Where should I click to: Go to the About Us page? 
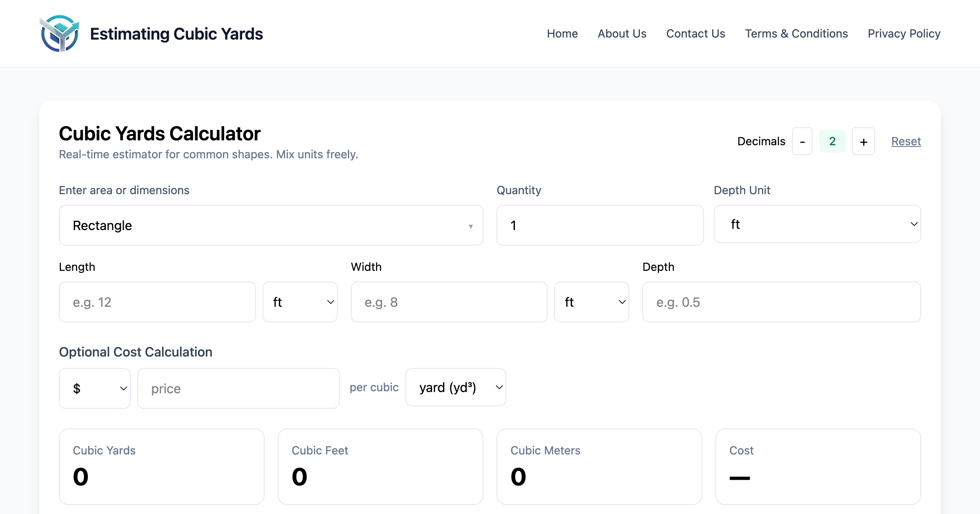(x=622, y=33)
